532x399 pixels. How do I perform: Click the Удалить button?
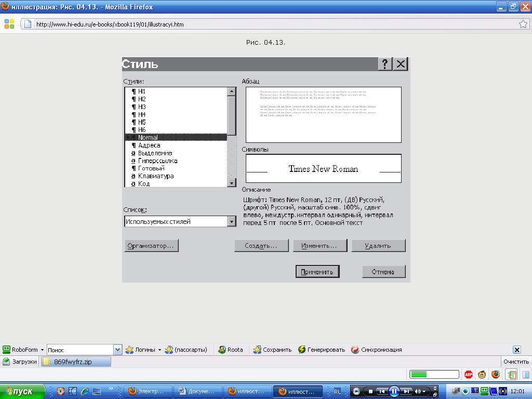pos(378,246)
